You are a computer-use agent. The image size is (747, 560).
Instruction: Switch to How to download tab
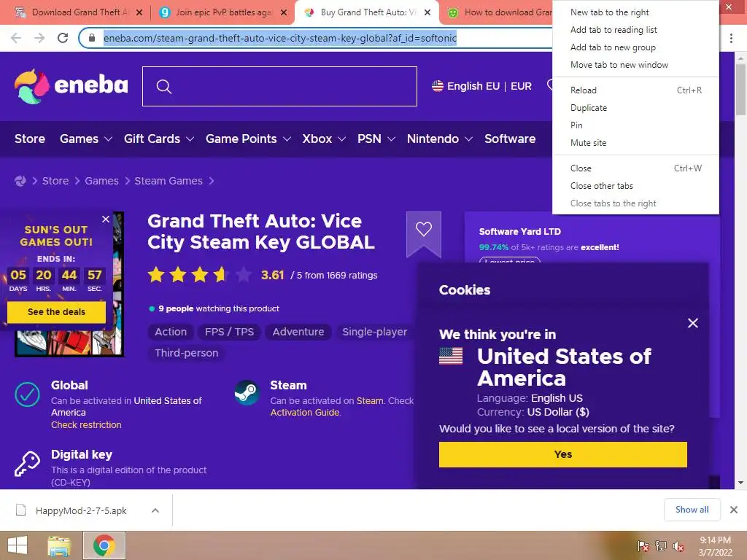coord(498,12)
